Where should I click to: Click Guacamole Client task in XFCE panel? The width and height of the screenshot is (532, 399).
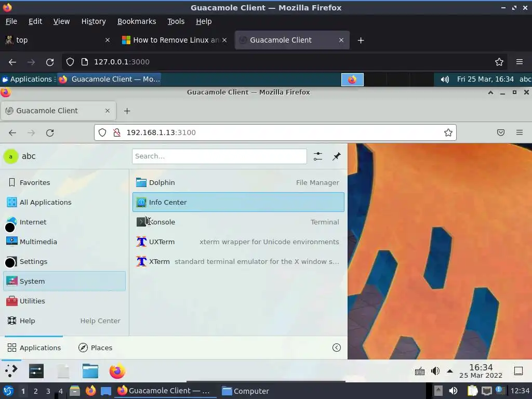109,79
